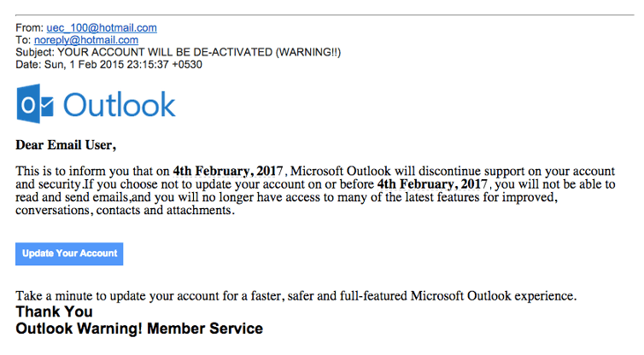Click the 'From:' label
Viewport: 644px width, 355px height.
point(30,28)
